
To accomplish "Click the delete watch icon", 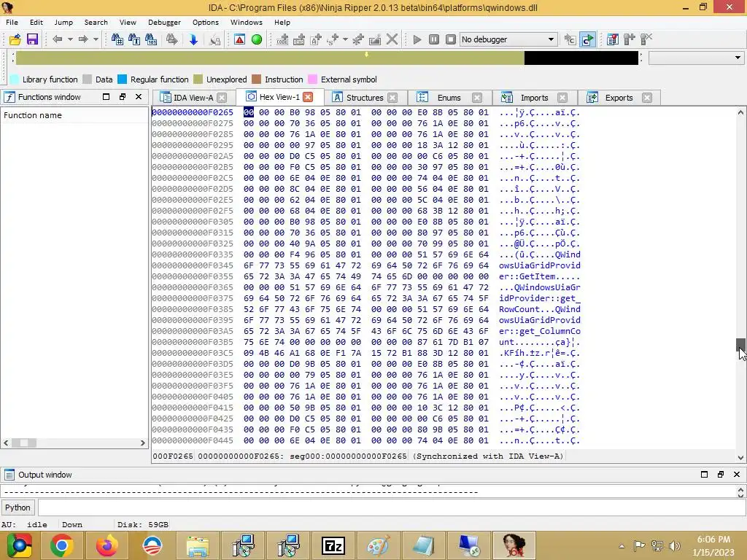I will click(x=646, y=39).
